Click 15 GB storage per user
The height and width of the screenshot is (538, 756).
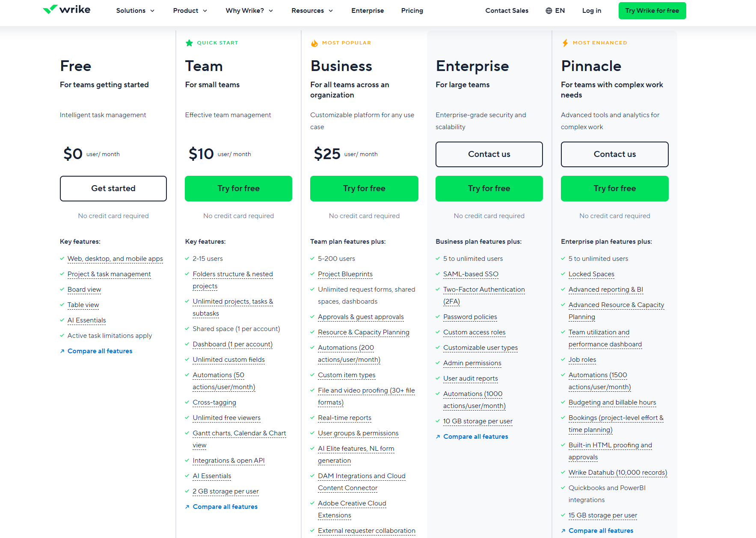[603, 515]
